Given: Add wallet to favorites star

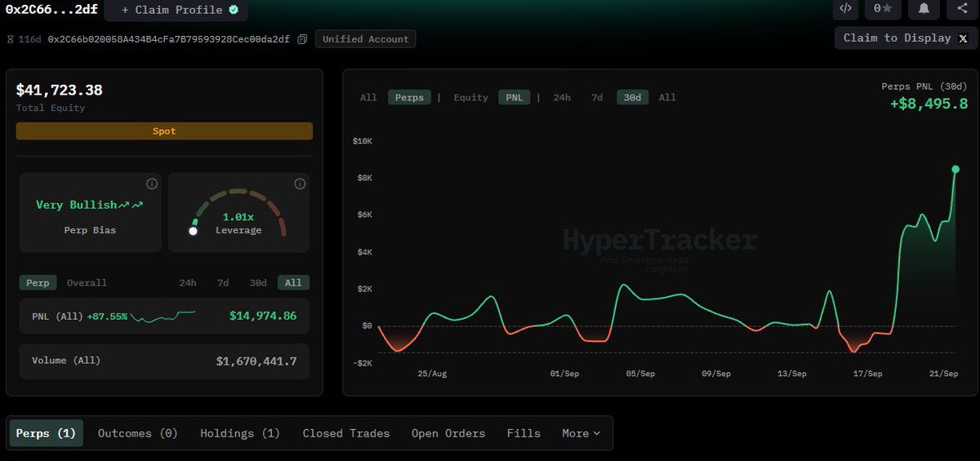Looking at the screenshot, I should pyautogui.click(x=883, y=8).
